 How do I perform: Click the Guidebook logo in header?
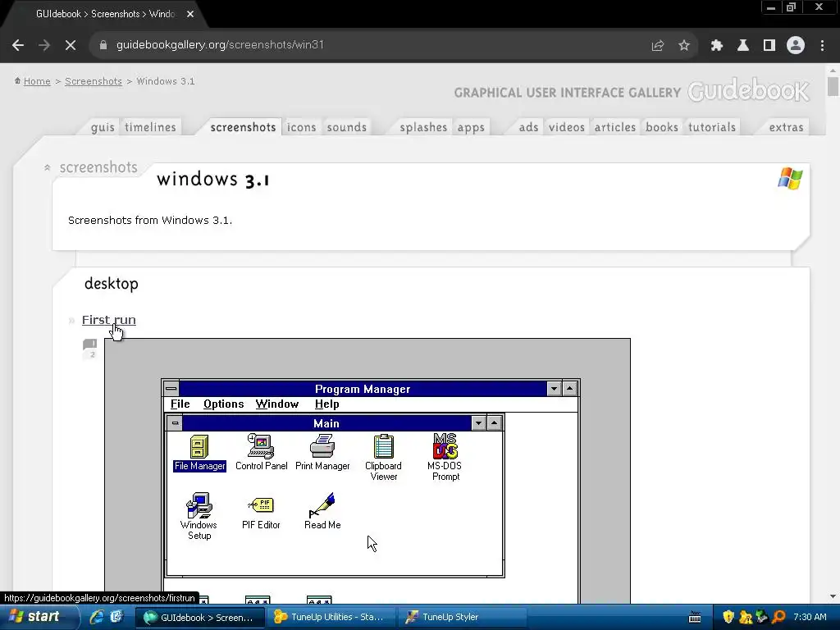748,91
